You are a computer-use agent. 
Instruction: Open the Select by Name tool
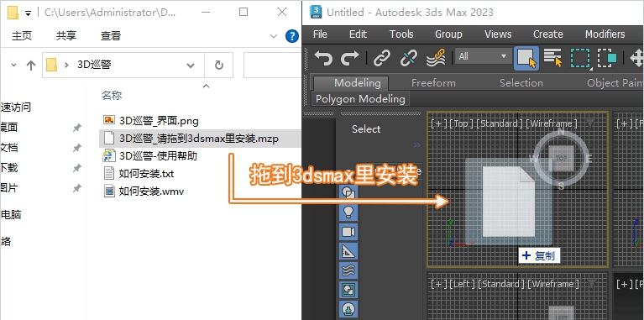click(552, 57)
